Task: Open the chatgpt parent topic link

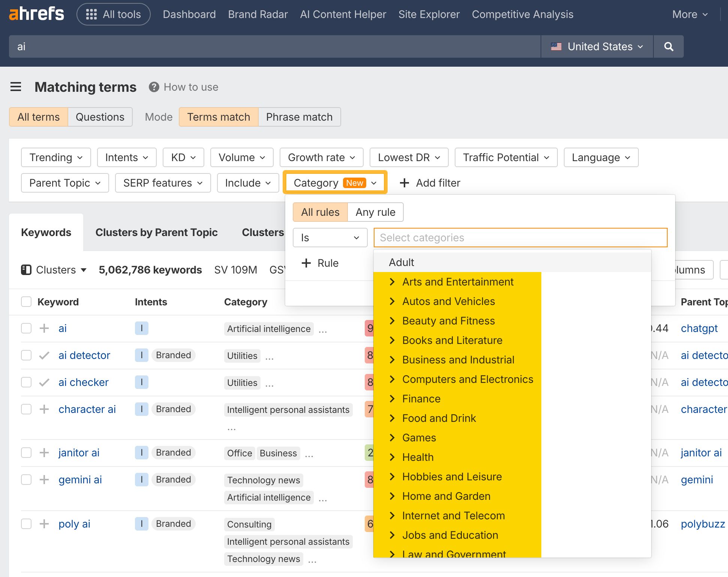Action: point(699,328)
